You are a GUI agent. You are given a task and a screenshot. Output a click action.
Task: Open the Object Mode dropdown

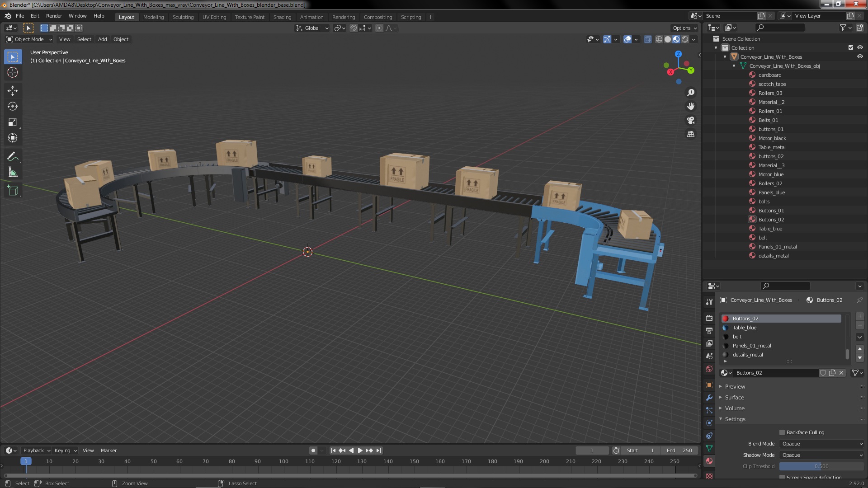29,39
